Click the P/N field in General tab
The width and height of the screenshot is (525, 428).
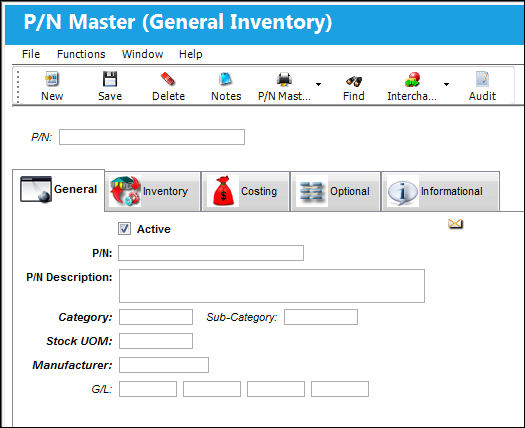click(211, 253)
